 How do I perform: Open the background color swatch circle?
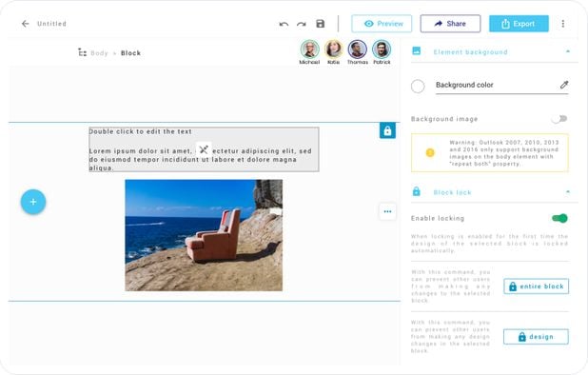[418, 87]
